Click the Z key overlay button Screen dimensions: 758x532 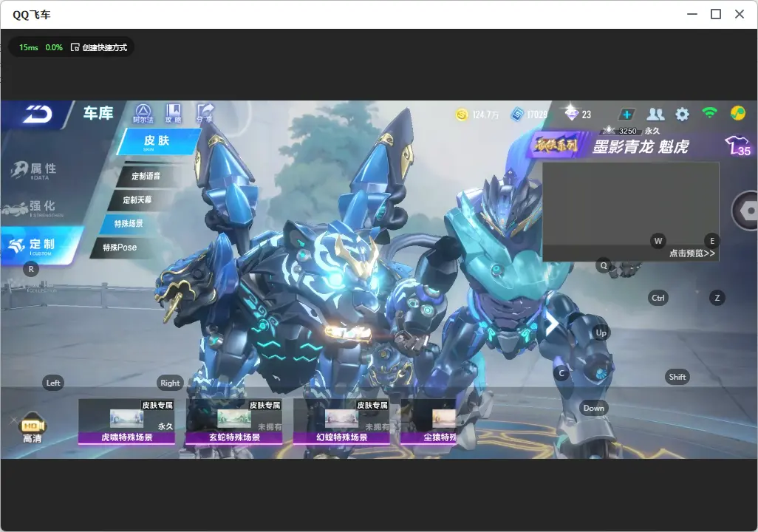717,298
